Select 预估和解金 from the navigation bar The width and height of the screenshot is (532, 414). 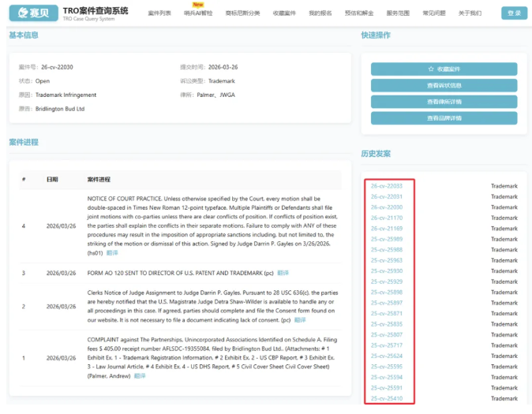359,13
